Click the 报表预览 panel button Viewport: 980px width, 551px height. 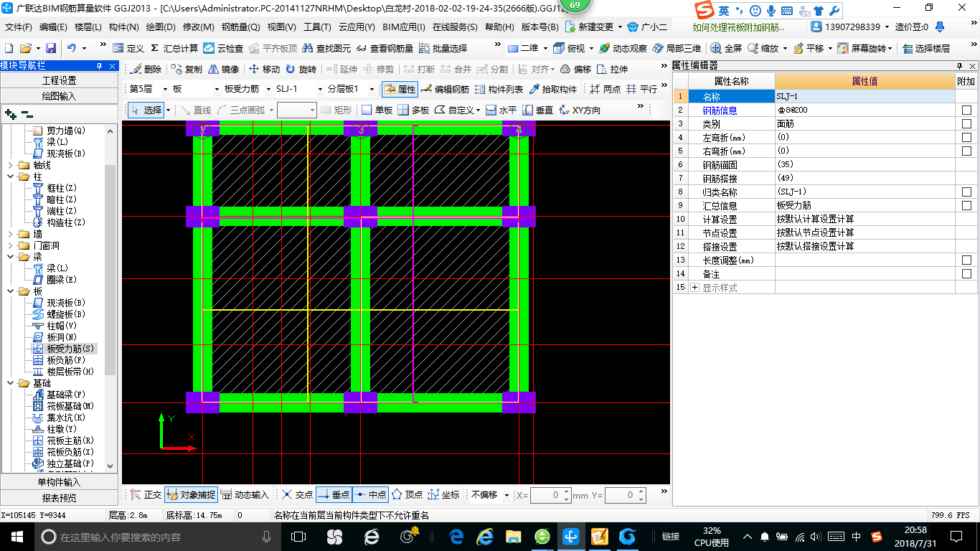pyautogui.click(x=59, y=498)
